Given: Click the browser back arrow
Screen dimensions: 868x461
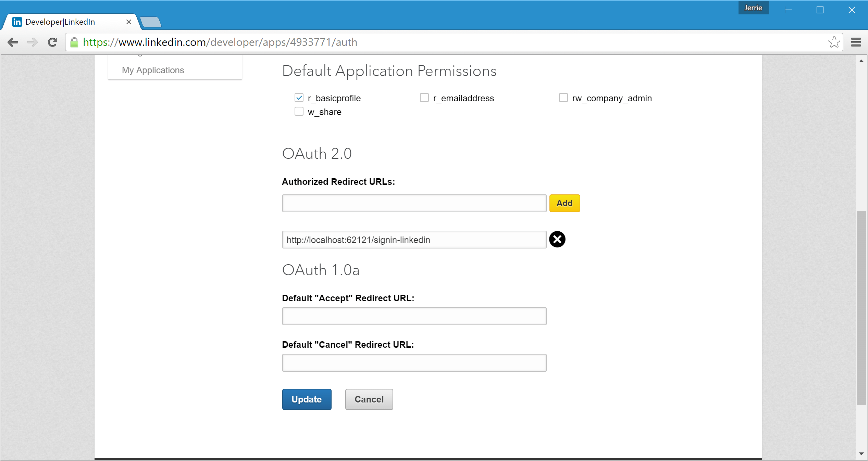Looking at the screenshot, I should [x=13, y=42].
